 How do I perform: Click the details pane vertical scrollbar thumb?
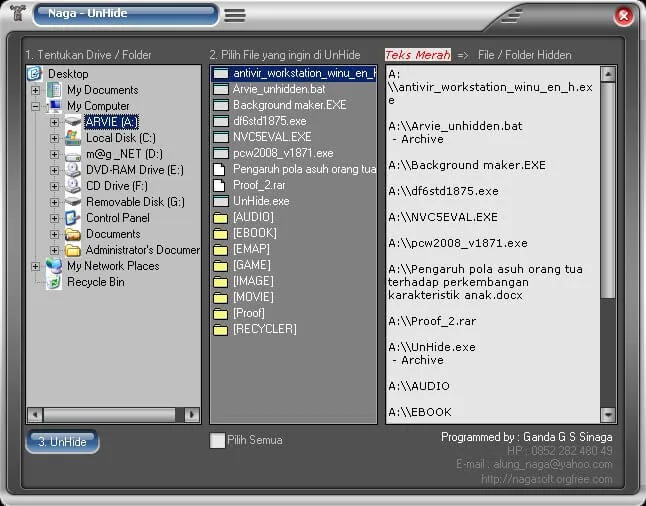click(608, 190)
